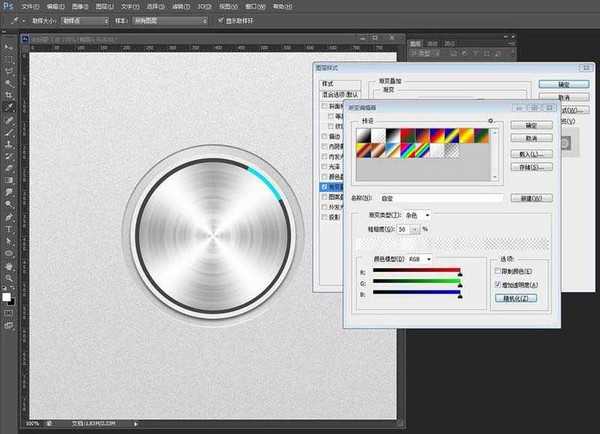
Task: Select the Move tool in the toolbar
Action: click(x=9, y=47)
